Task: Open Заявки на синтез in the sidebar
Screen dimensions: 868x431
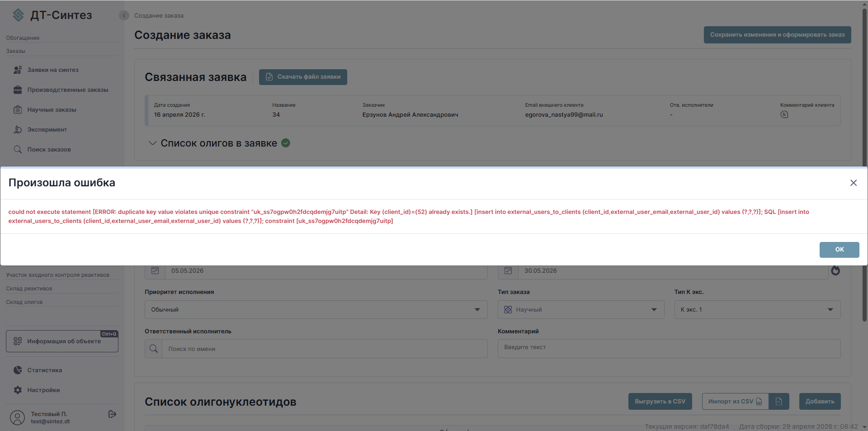Action: (53, 70)
